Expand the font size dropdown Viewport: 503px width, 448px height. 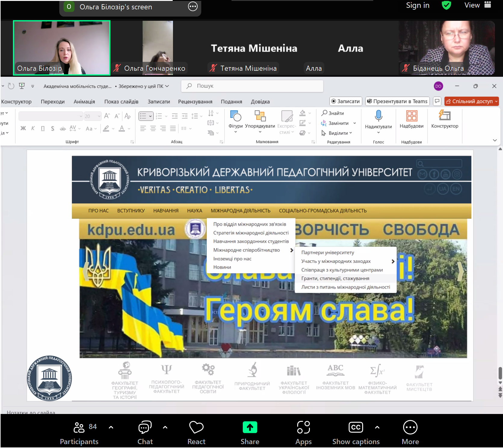(x=99, y=116)
